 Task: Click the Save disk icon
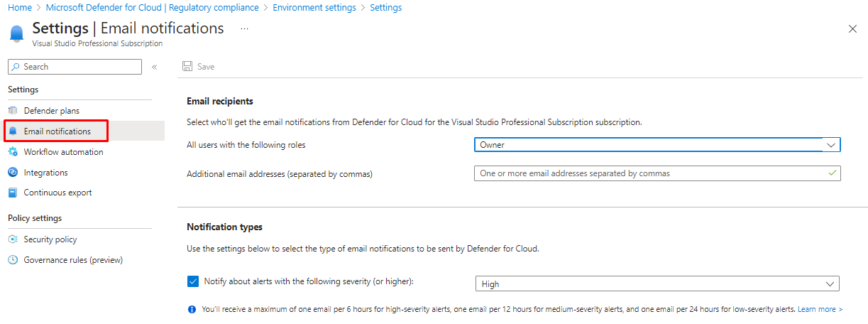[187, 67]
